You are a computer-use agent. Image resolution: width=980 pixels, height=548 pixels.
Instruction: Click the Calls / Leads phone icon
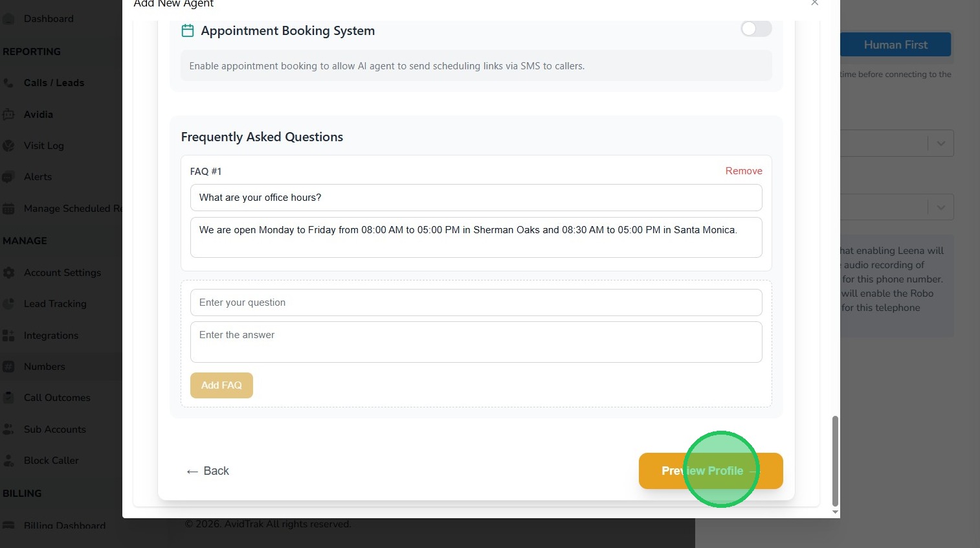(8, 83)
